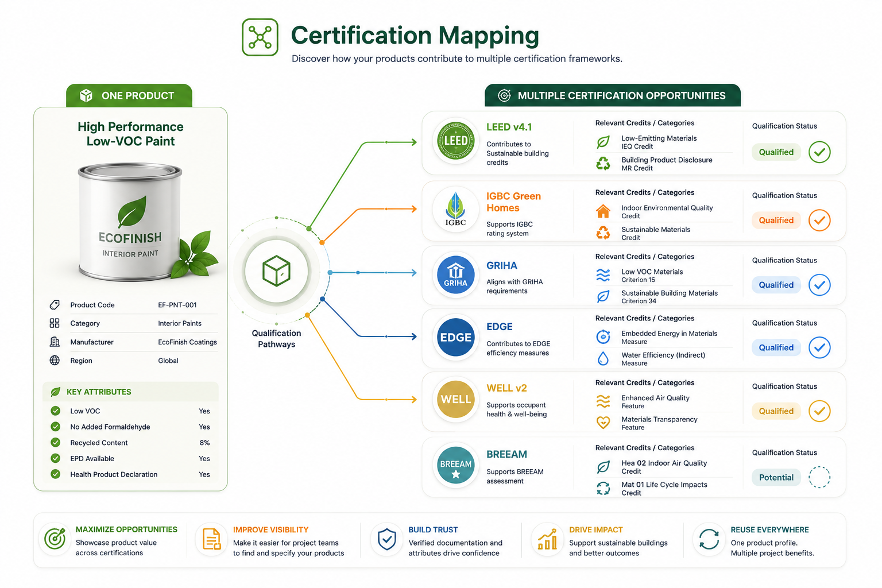Click the Hea 02 Indoor Air Quality leaf icon
882x588 pixels.
pos(603,467)
